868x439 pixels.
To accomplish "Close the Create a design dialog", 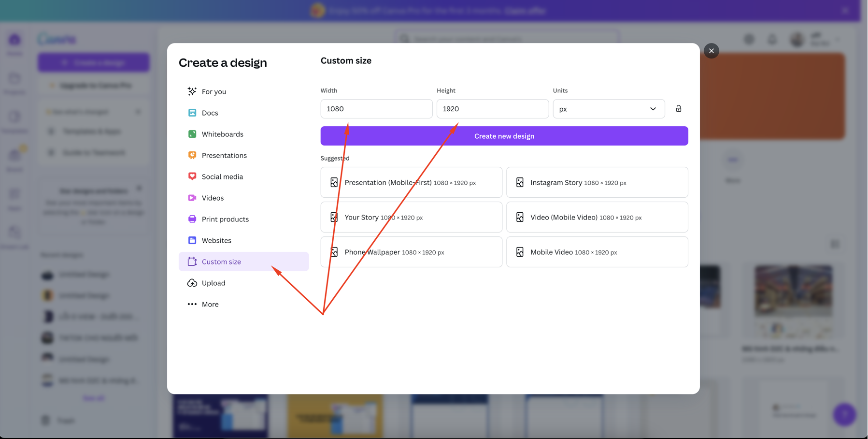I will click(711, 51).
